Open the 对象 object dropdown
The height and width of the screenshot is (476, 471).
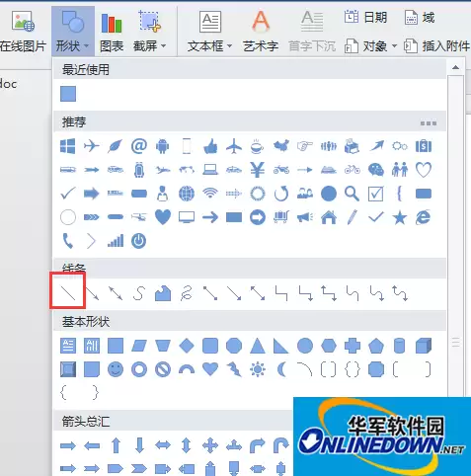tap(370, 46)
